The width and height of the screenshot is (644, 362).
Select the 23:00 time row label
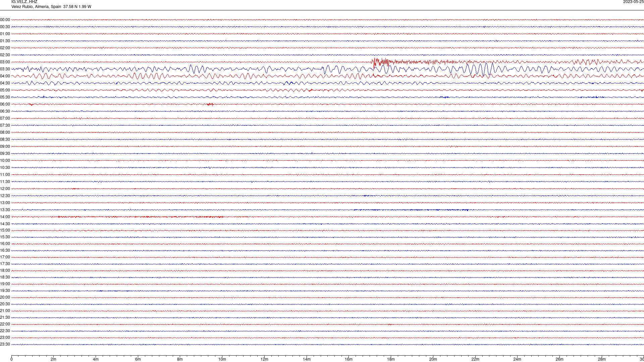[x=5, y=338]
